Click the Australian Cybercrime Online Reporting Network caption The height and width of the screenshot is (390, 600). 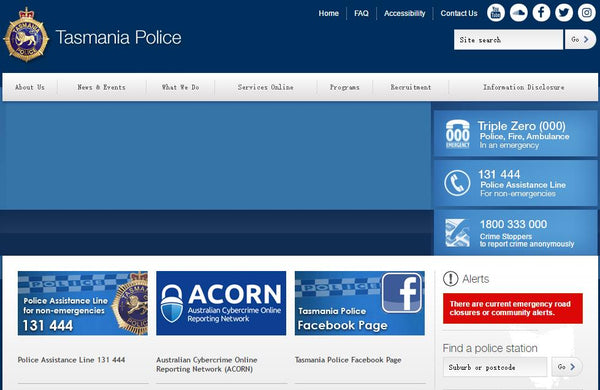[207, 364]
